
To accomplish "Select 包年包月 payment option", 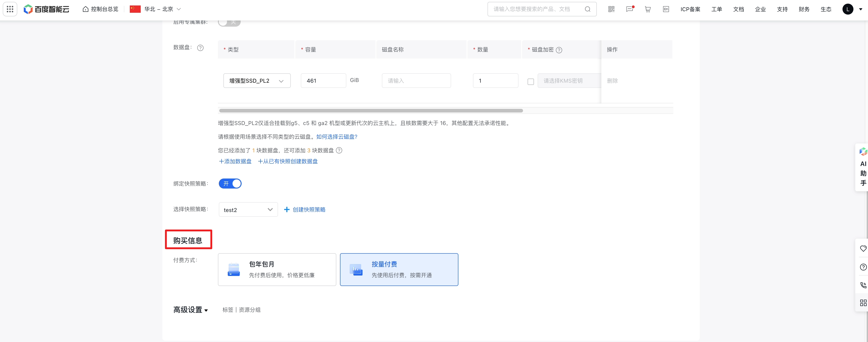I will click(x=277, y=270).
